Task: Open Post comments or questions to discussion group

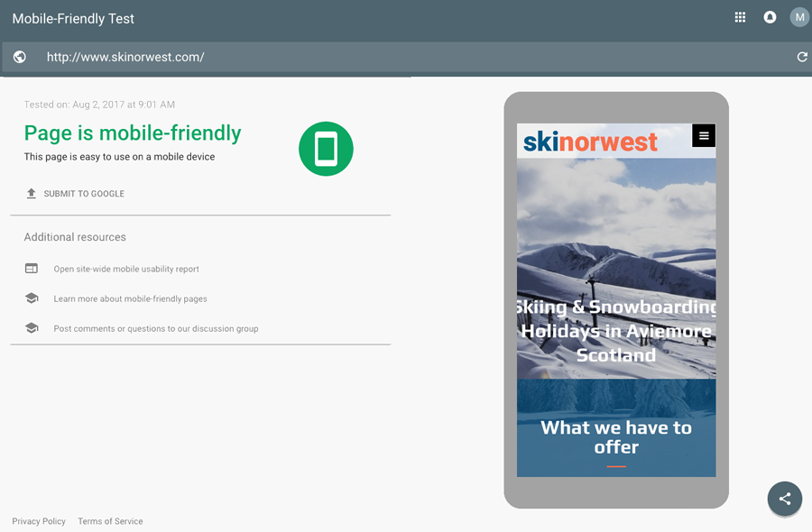Action: pos(156,328)
